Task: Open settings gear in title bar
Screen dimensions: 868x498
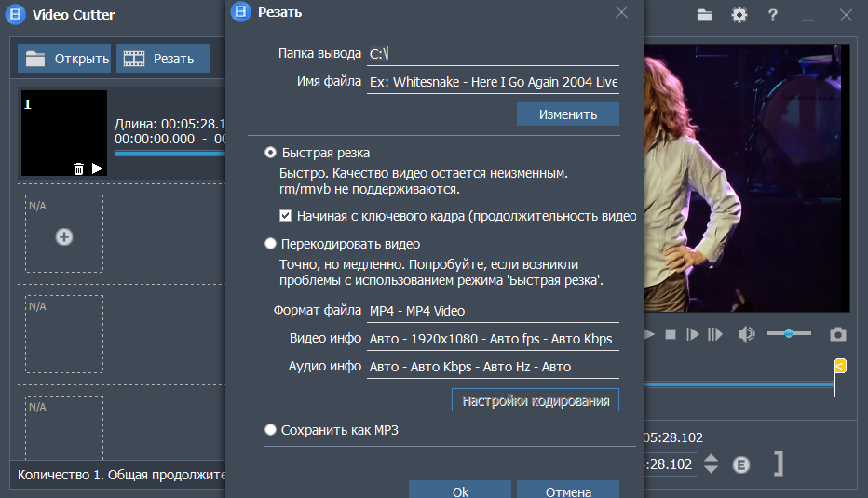Action: coord(739,15)
